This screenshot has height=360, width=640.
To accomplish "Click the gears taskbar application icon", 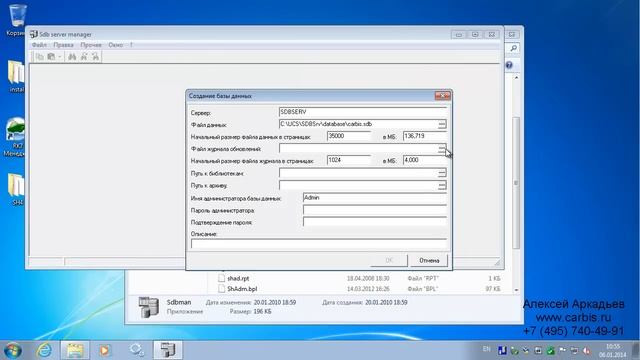I will pos(136,350).
